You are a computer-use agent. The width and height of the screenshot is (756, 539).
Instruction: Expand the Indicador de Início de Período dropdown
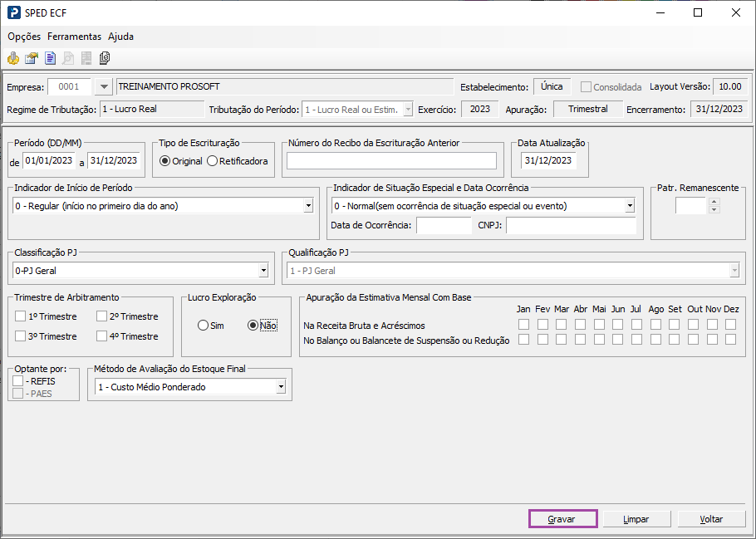308,206
